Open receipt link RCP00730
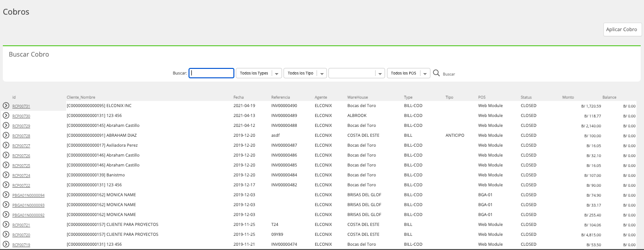The height and width of the screenshot is (250, 644). coord(21,116)
